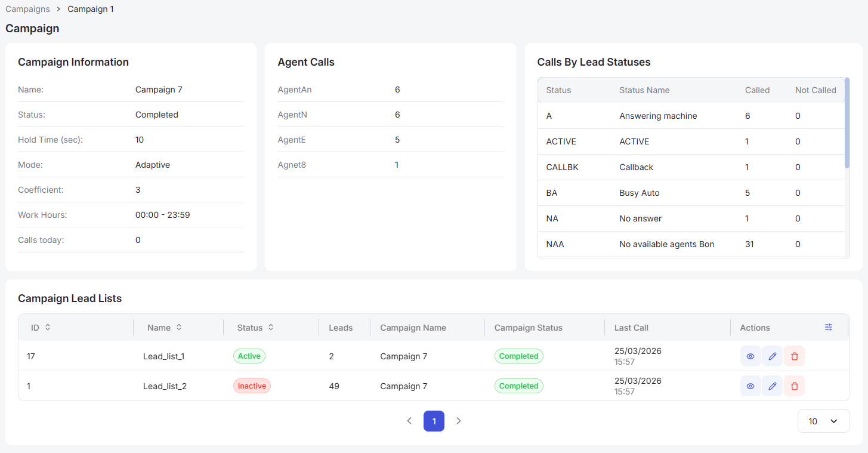Go to previous page arrow
Screen dimensions: 868x453
pyautogui.click(x=409, y=421)
